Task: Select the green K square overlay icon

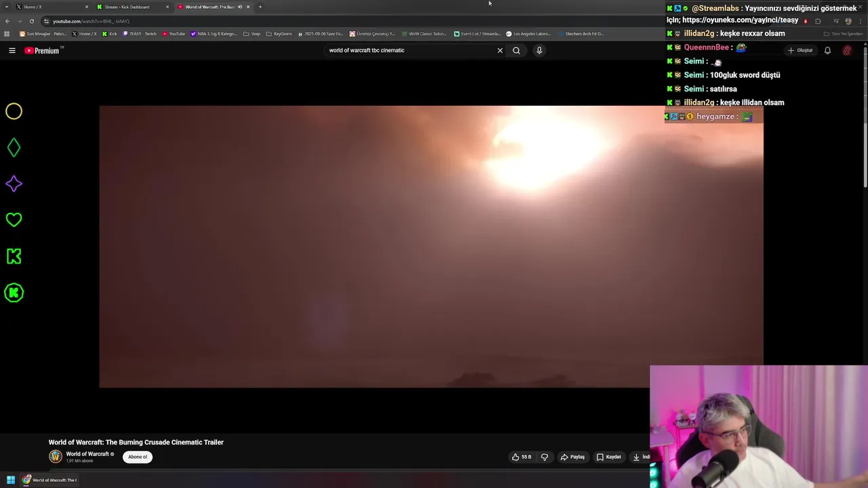Action: (x=14, y=256)
